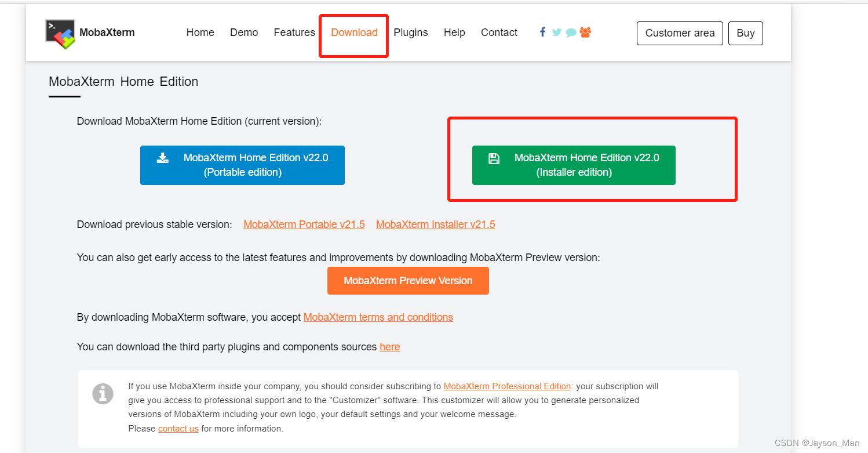Click the 'here' plugins sources link
Viewport: 868px width, 453px height.
[390, 347]
